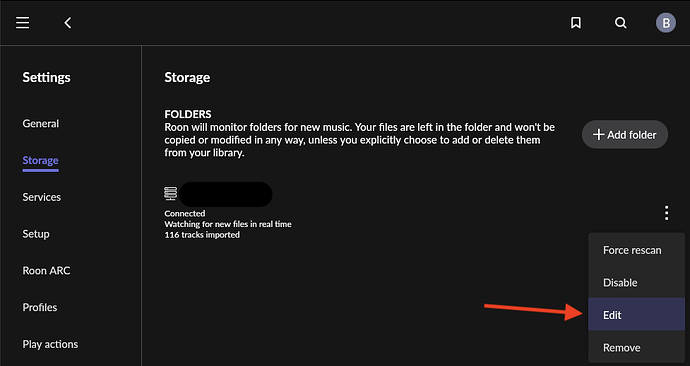The image size is (690, 366).
Task: Open the profile avatar labeled B
Action: (x=666, y=23)
